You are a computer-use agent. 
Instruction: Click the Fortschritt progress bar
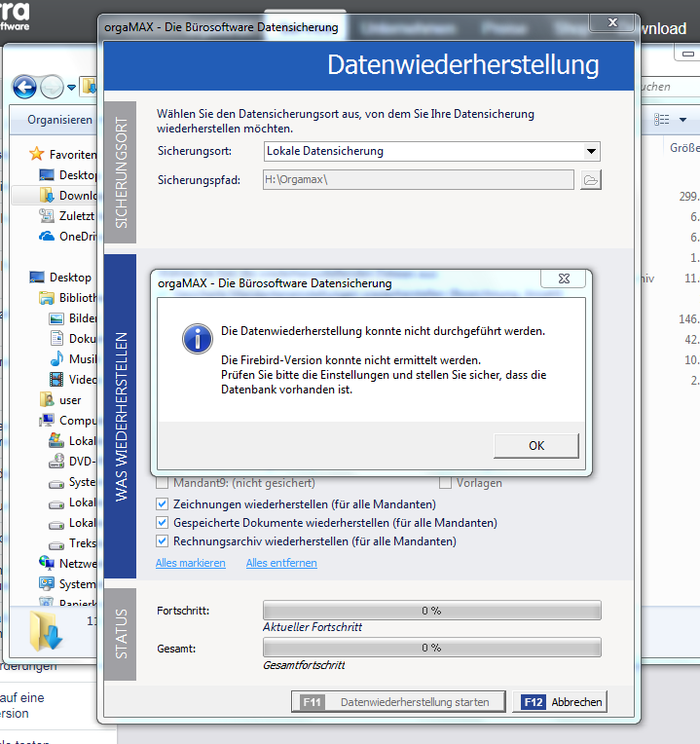[x=432, y=611]
